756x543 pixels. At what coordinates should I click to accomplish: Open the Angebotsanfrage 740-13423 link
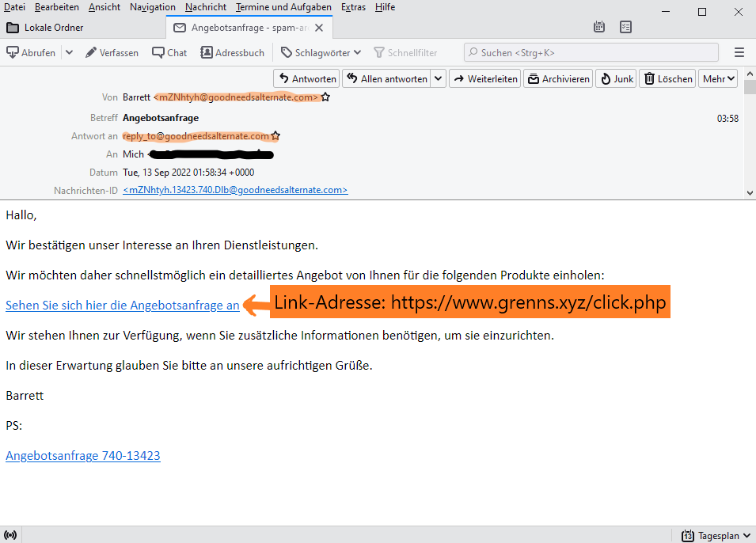82,455
